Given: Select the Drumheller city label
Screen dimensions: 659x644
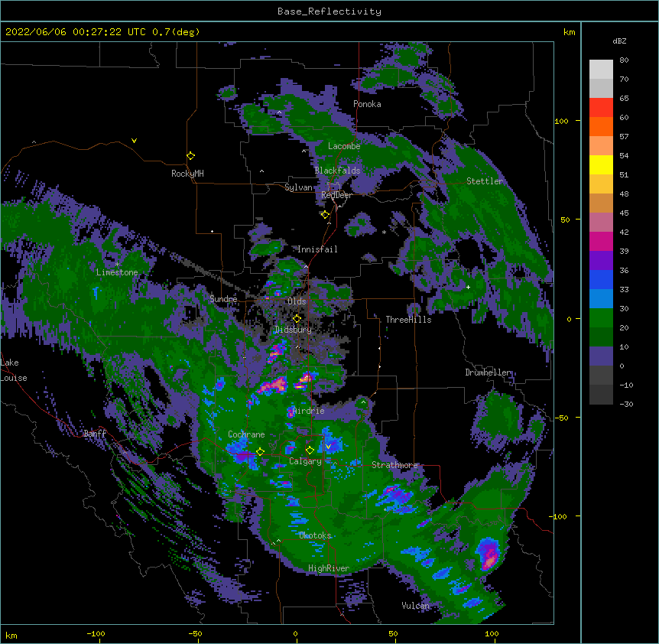Looking at the screenshot, I should (x=488, y=372).
